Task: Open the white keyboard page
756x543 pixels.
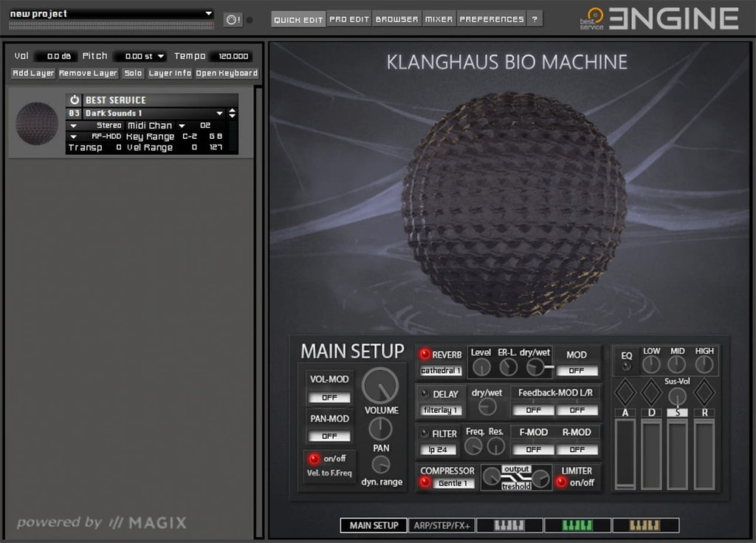Action: coord(509,525)
